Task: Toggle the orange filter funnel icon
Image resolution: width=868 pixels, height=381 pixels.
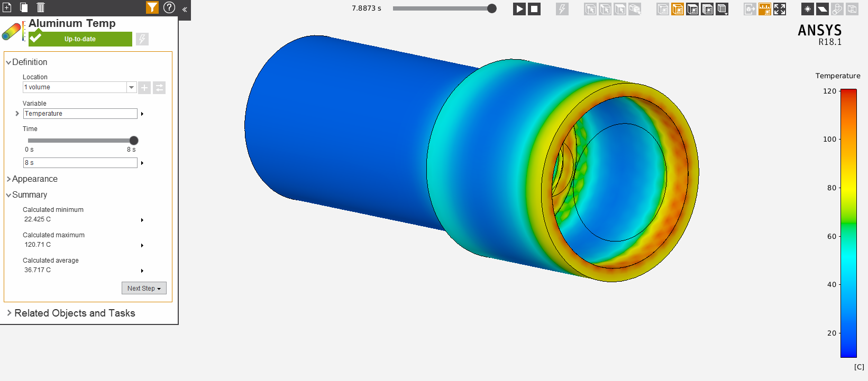Action: [152, 7]
